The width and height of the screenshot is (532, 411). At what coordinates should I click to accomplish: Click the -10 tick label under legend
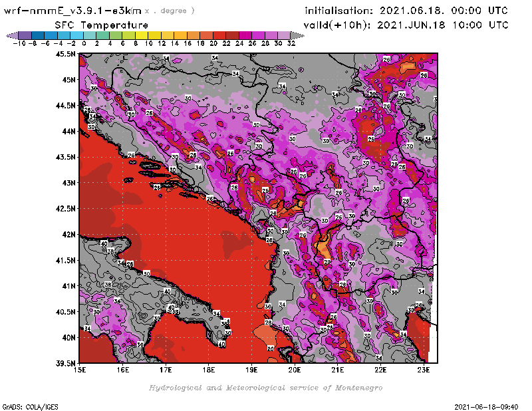coord(19,43)
